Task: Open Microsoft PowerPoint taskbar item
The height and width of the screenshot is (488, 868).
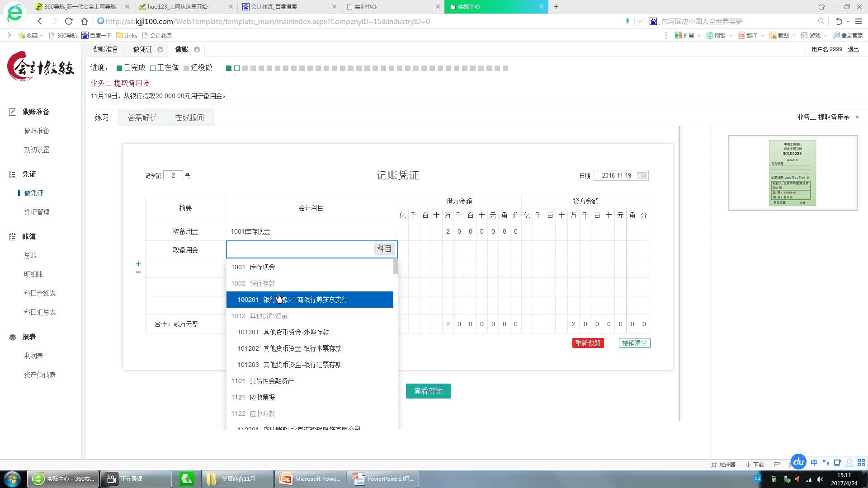Action: (x=310, y=479)
